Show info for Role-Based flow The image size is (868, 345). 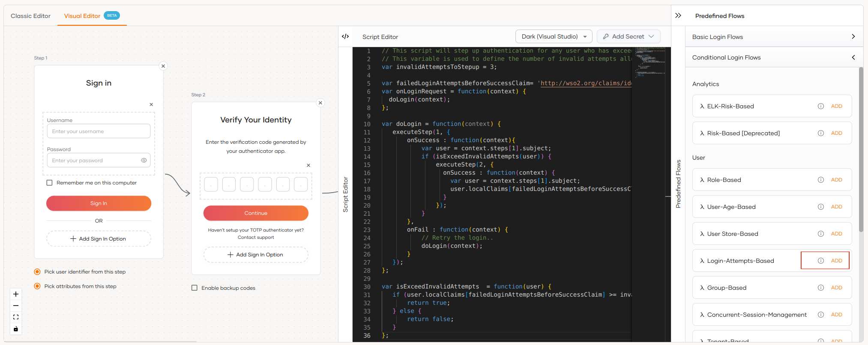[x=821, y=180]
